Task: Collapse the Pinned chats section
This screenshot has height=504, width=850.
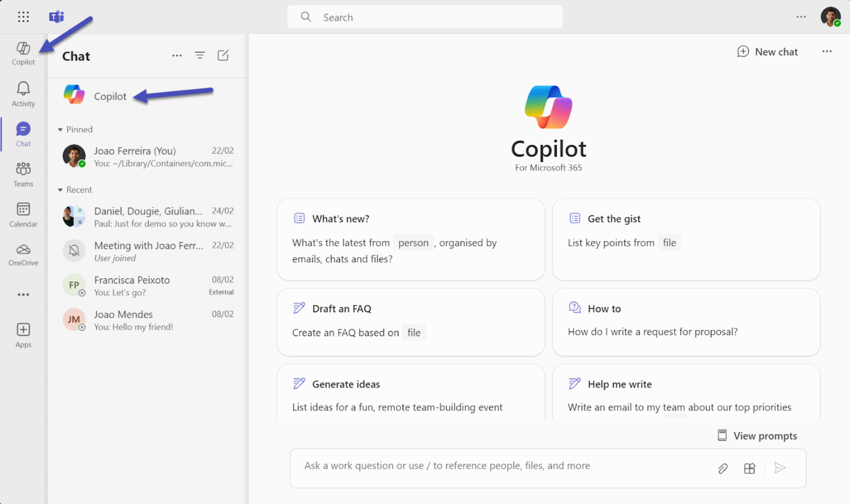Action: point(60,129)
